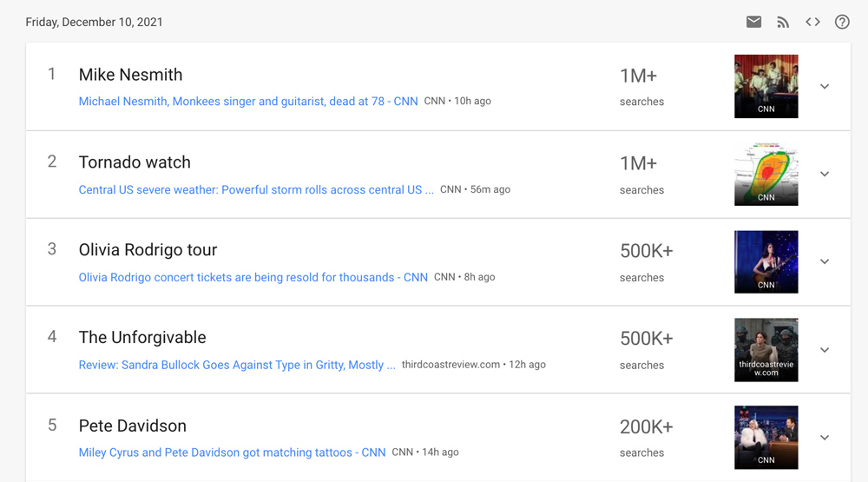This screenshot has height=482, width=868.
Task: Expand the Pete Davidson trend row
Action: (x=825, y=438)
